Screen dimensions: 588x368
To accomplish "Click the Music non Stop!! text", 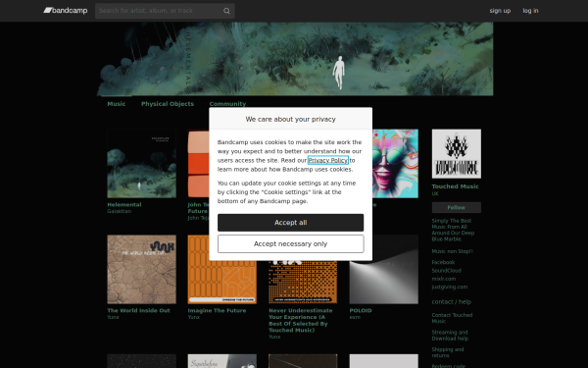I will pyautogui.click(x=452, y=251).
